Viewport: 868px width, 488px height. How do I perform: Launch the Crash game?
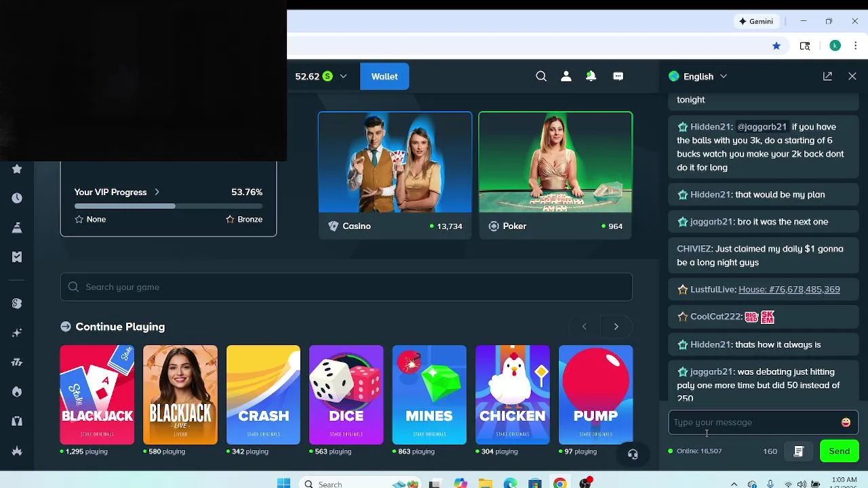(263, 395)
